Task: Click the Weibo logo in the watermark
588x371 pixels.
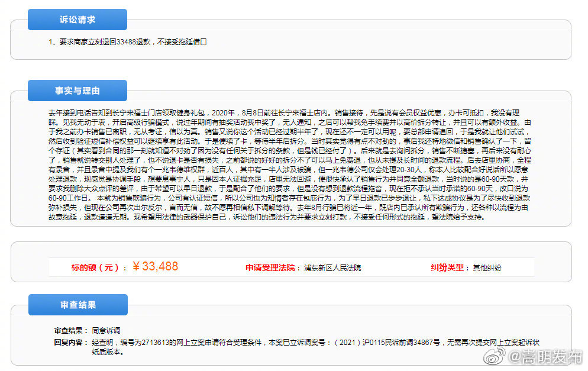Action: [493, 359]
